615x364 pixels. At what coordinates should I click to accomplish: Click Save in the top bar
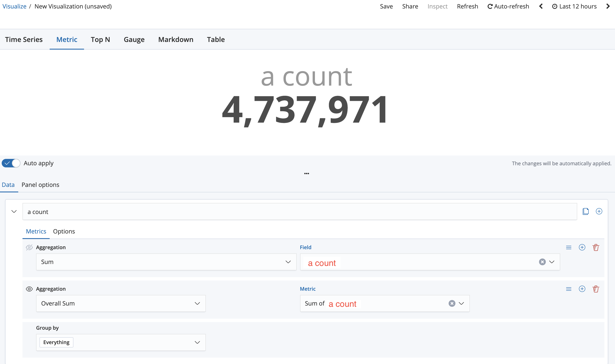(386, 6)
